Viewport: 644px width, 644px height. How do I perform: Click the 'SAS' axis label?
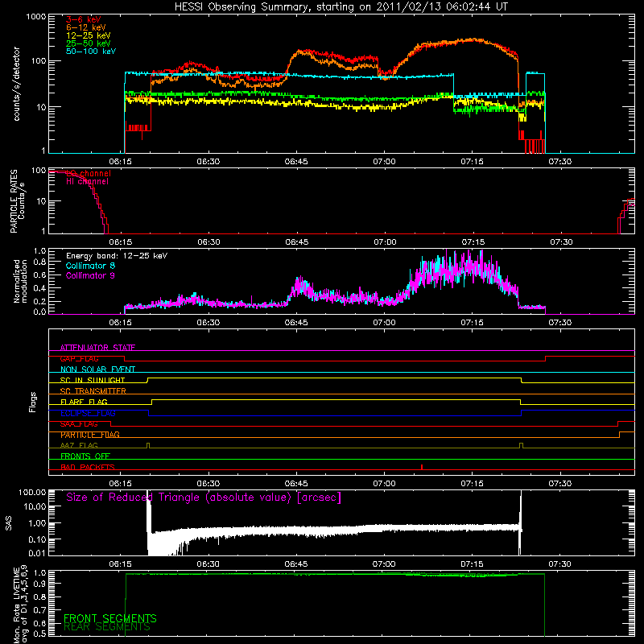[x=9, y=522]
